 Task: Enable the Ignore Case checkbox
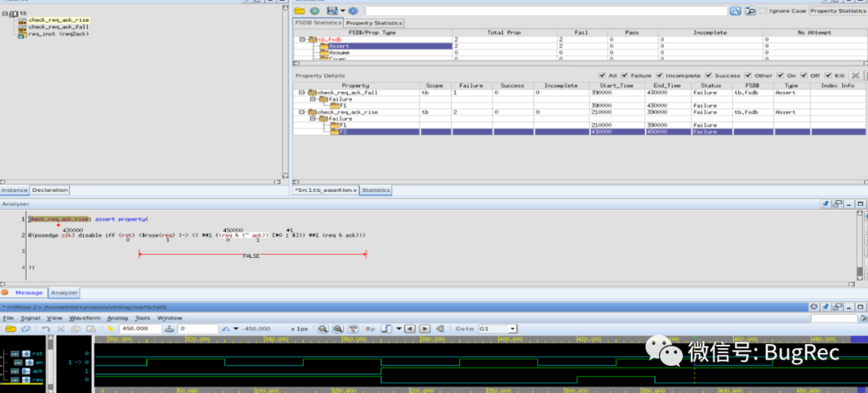pyautogui.click(x=764, y=11)
